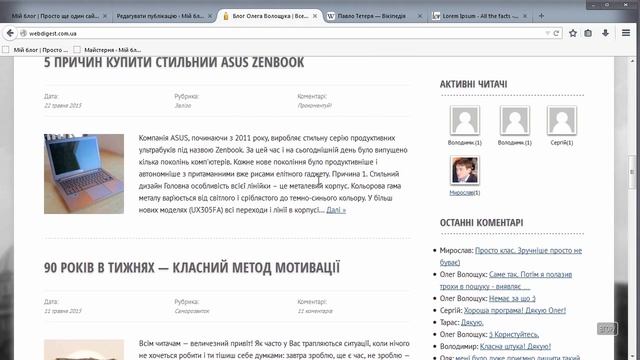The image size is (640, 360).
Task: Click the date '22 травня 2015'
Action: 63,105
